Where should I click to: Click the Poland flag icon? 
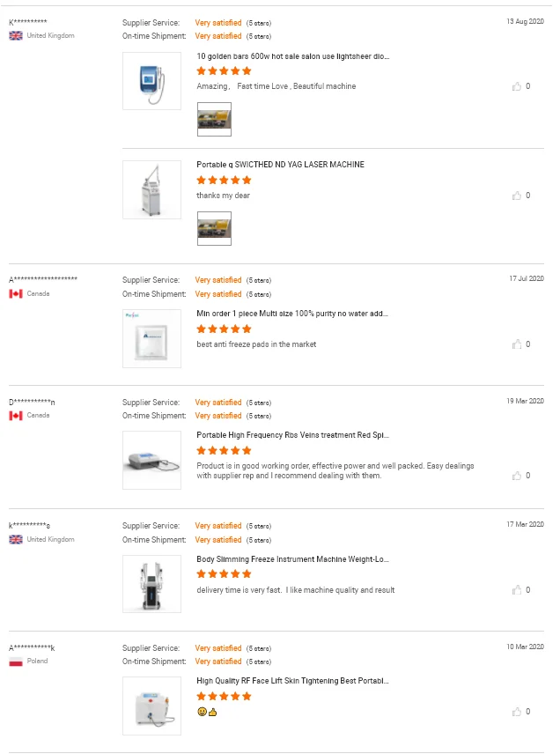click(x=16, y=661)
